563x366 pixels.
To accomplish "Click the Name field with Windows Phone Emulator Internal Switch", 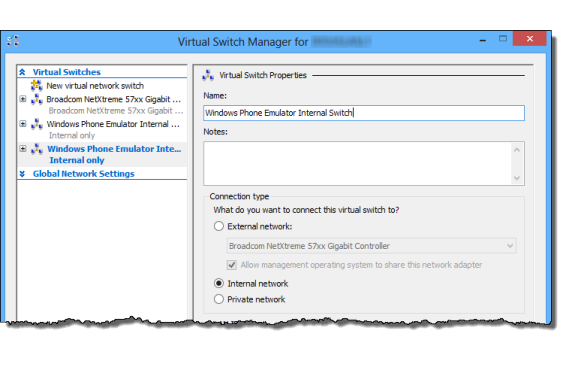I will click(364, 113).
